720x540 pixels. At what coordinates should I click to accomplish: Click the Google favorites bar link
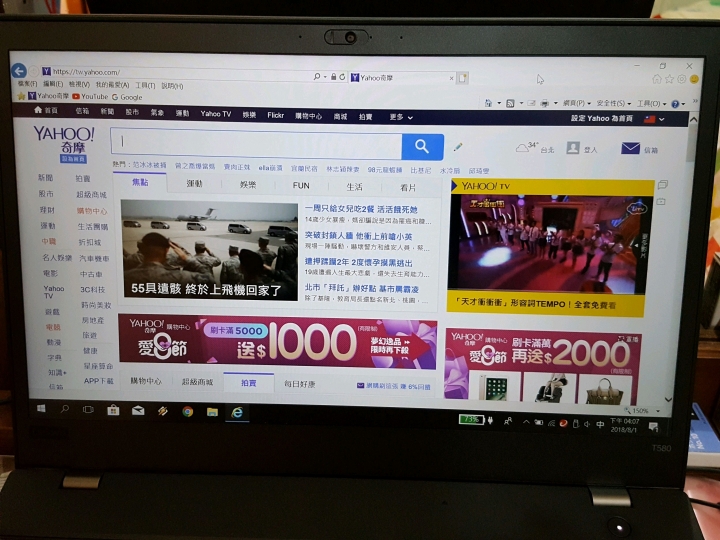(x=127, y=97)
